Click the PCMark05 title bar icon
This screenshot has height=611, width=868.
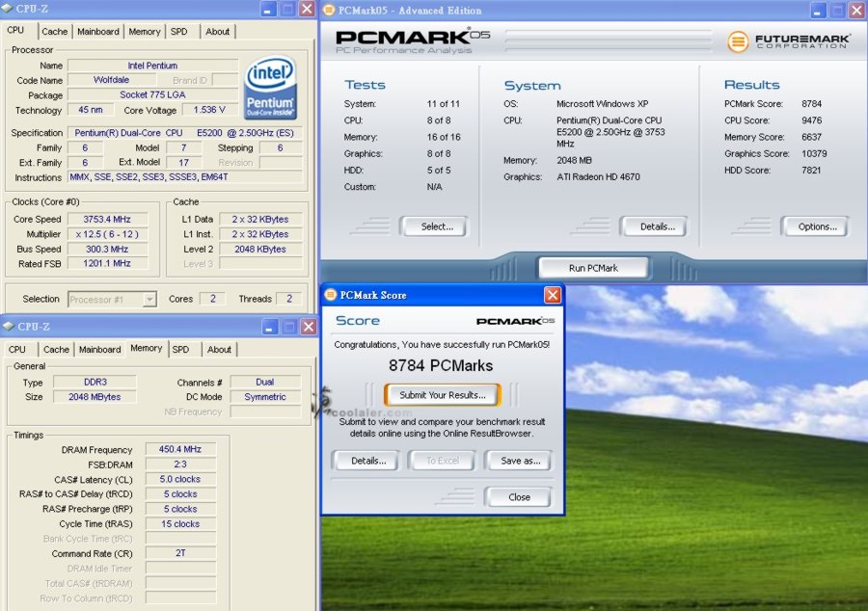[x=329, y=10]
